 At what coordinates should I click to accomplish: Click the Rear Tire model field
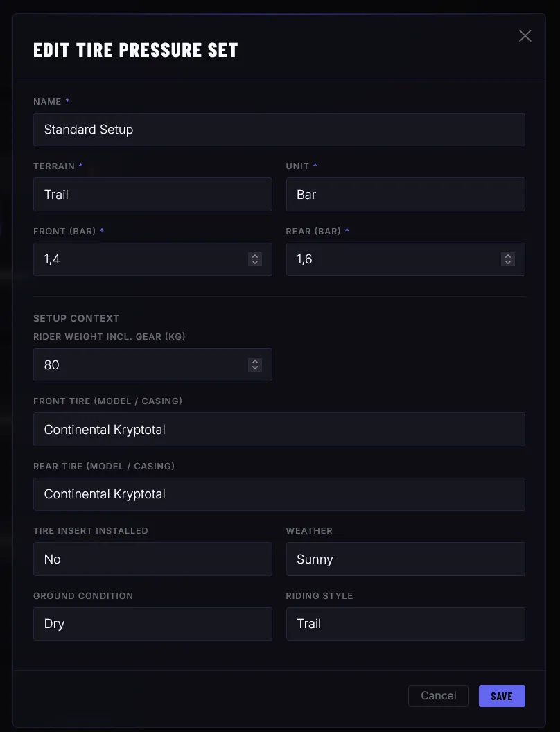(279, 494)
